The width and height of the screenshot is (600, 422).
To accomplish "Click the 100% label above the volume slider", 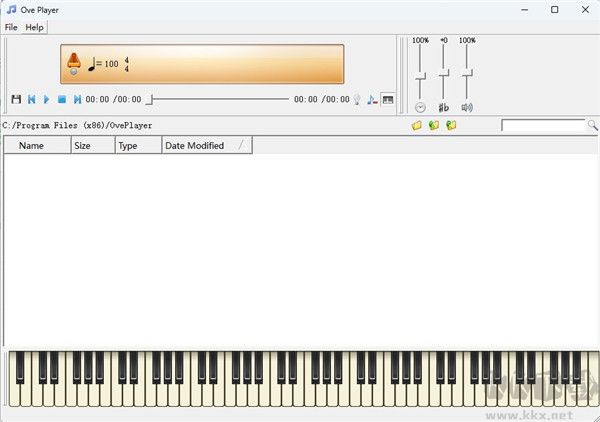I will pyautogui.click(x=467, y=40).
